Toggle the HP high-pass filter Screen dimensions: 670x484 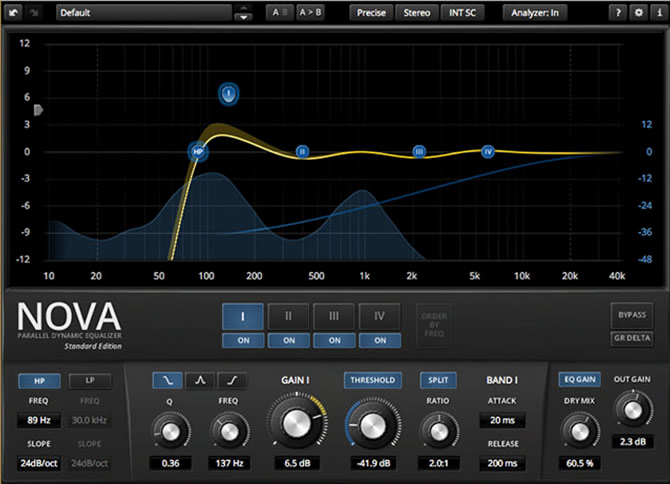39,381
